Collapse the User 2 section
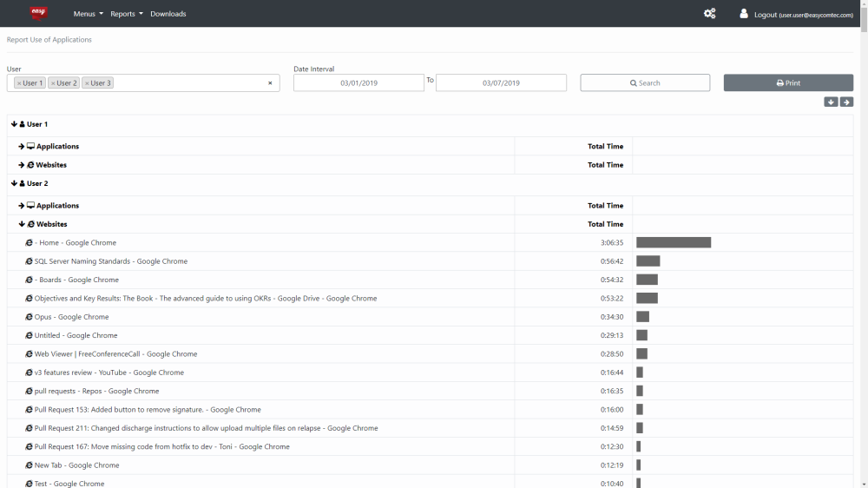Image resolution: width=868 pixels, height=488 pixels. [15, 184]
